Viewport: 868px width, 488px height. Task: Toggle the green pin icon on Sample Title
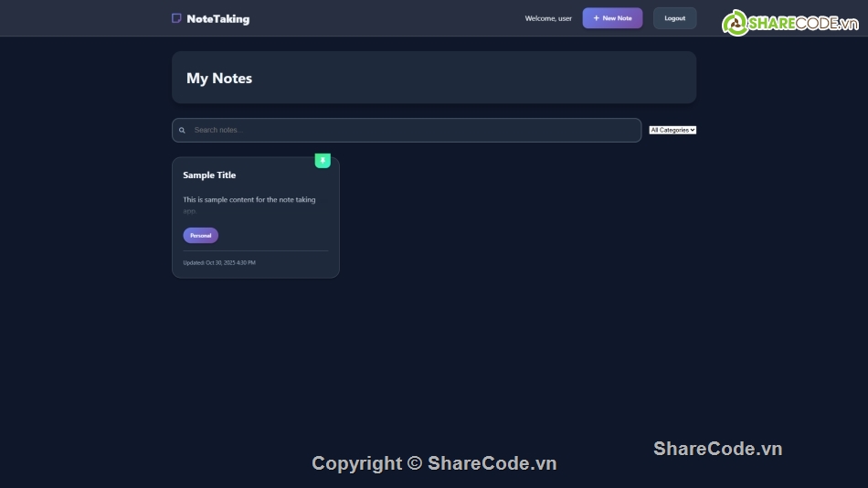tap(323, 161)
